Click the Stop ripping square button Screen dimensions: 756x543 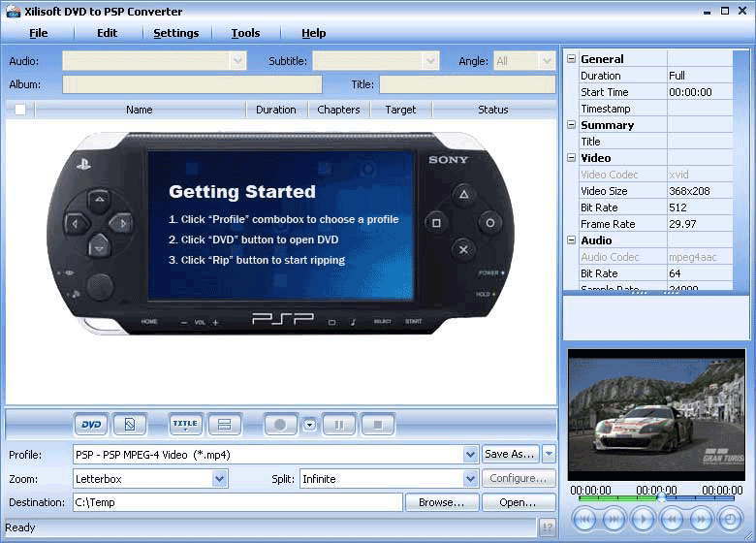378,424
